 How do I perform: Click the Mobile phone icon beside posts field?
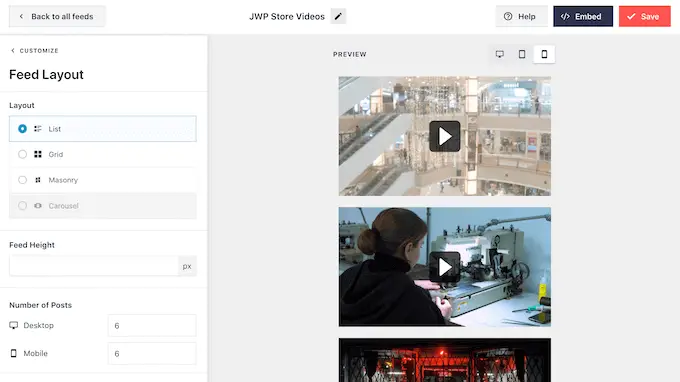tap(14, 353)
